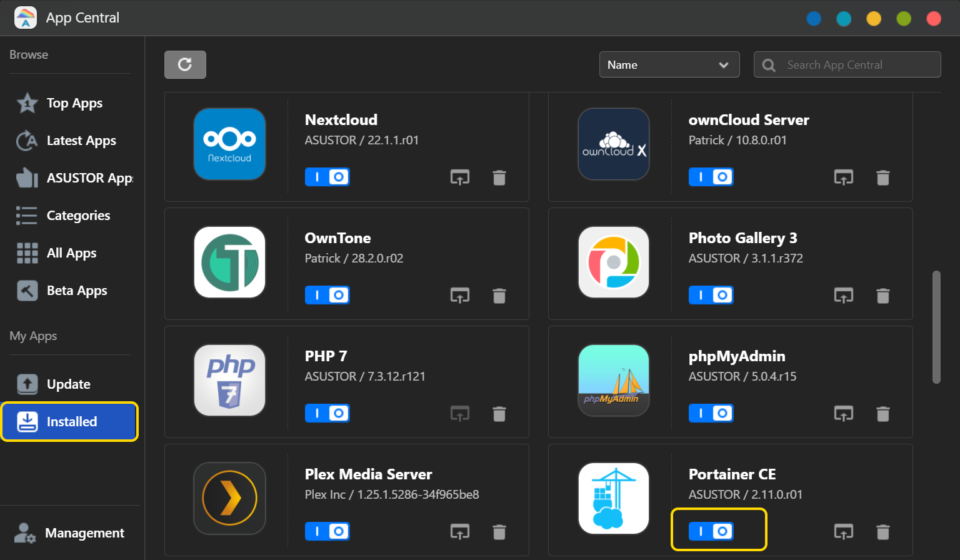960x560 pixels.
Task: Click ownCloud Server open-app icon
Action: pyautogui.click(x=844, y=177)
